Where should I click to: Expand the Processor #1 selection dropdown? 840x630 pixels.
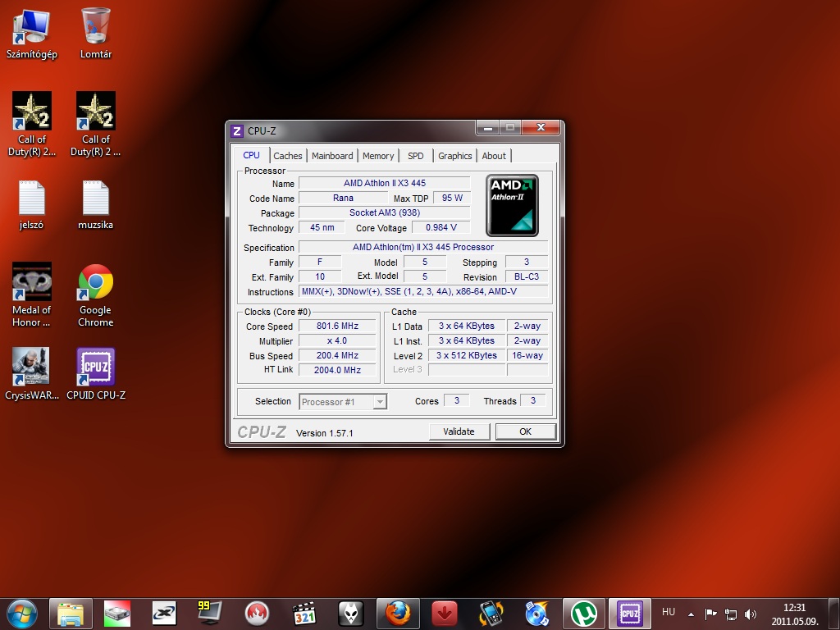(380, 402)
